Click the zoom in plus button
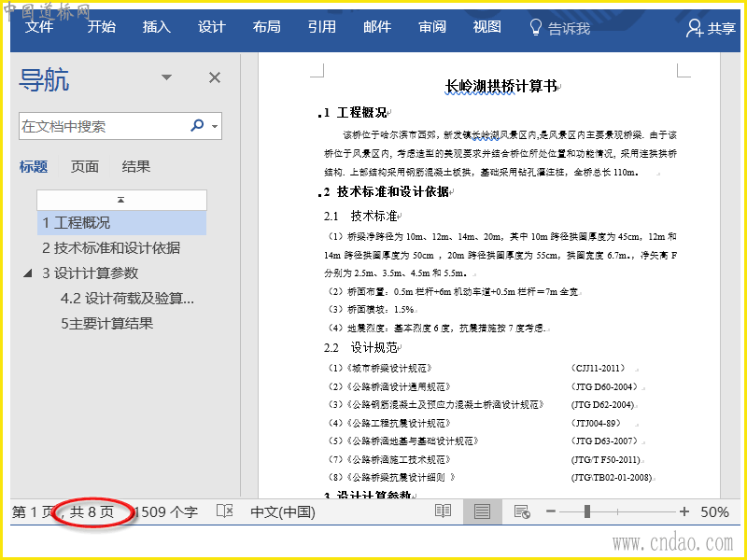This screenshot has height=560, width=747. 684,511
